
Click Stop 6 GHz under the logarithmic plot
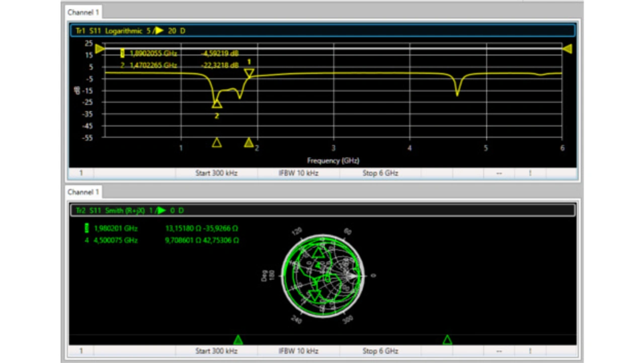pos(380,173)
